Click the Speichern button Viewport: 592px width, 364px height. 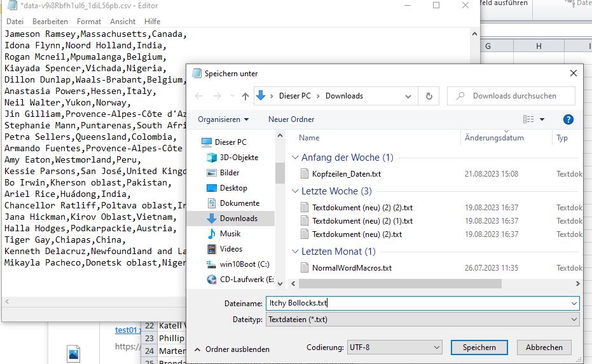click(479, 347)
